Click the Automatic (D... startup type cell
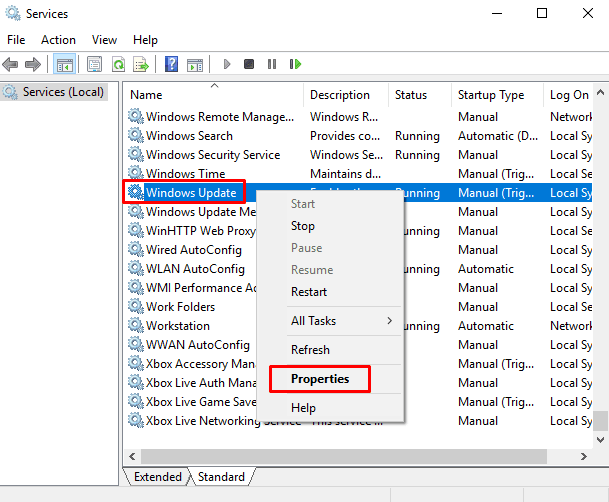609x502 pixels. (x=498, y=135)
